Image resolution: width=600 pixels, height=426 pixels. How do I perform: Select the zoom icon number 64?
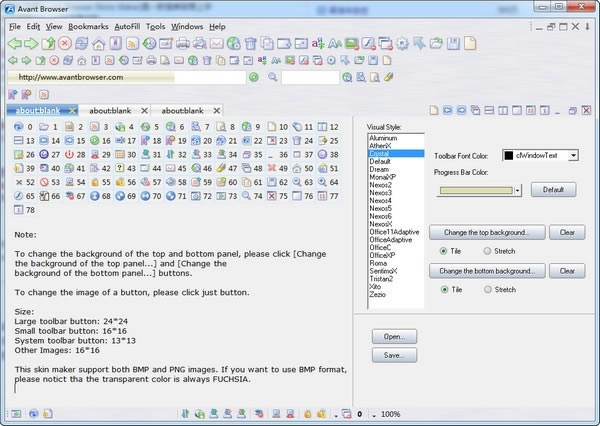click(323, 182)
